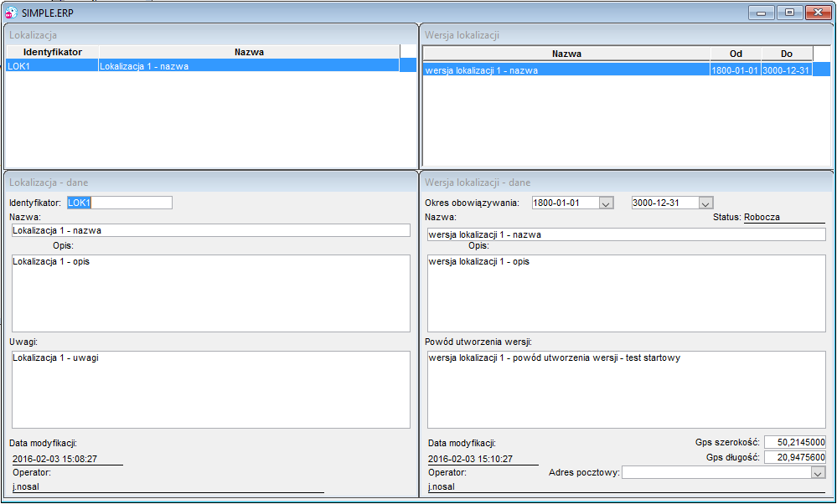Click the Lokalizacja Opis text area

coord(211,293)
